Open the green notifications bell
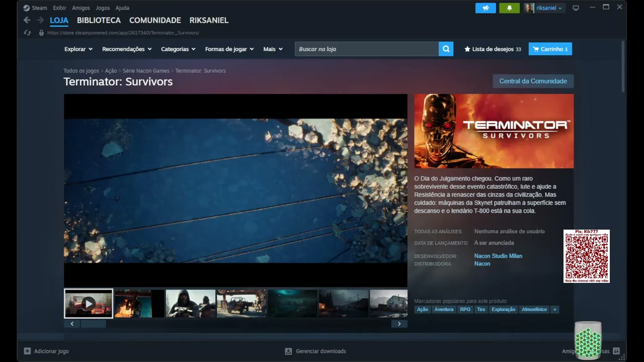Image resolution: width=644 pixels, height=362 pixels. pos(509,8)
